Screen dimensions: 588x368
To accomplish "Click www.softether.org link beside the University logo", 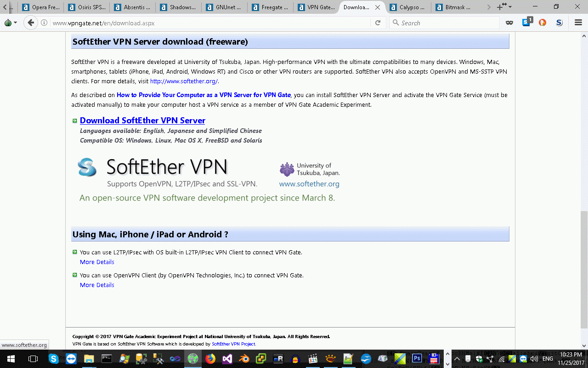I will 309,184.
